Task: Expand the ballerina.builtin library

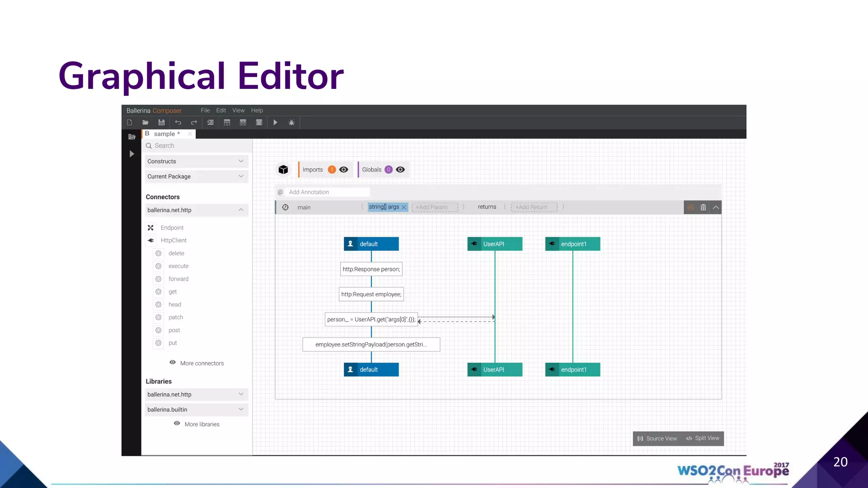Action: 197,410
